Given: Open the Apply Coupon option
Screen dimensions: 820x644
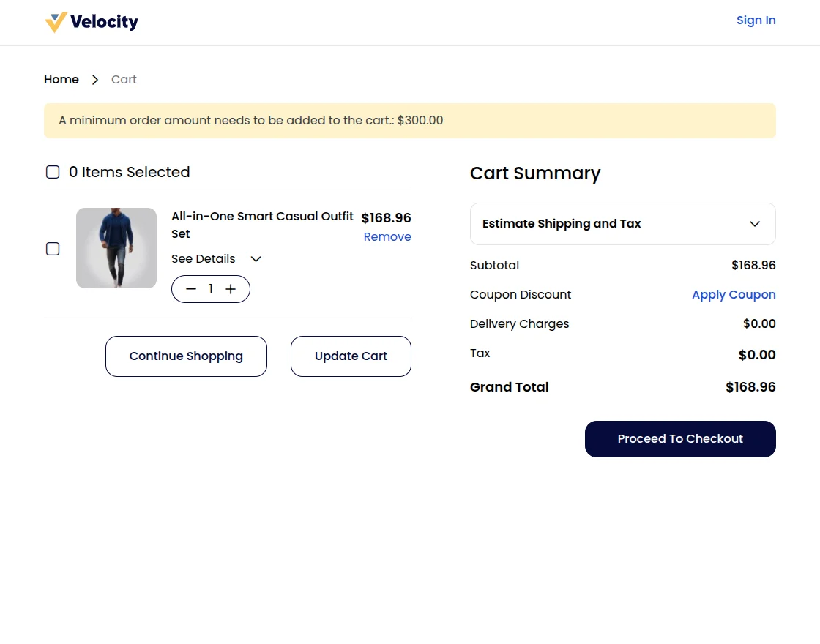Looking at the screenshot, I should [734, 294].
